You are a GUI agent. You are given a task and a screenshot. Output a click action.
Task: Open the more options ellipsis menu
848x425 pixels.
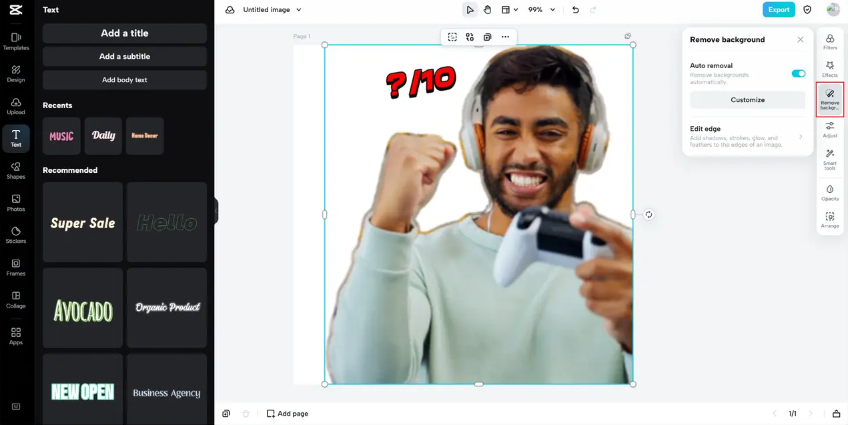click(x=505, y=37)
